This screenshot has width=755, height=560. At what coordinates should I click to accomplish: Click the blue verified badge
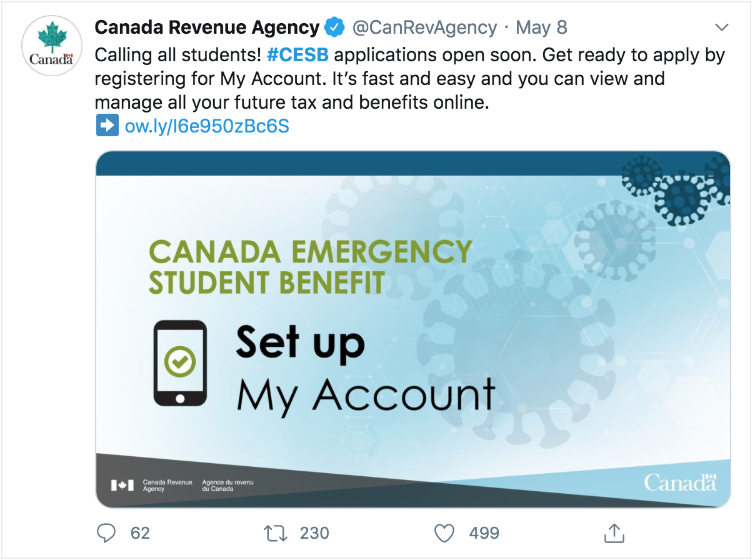click(335, 27)
